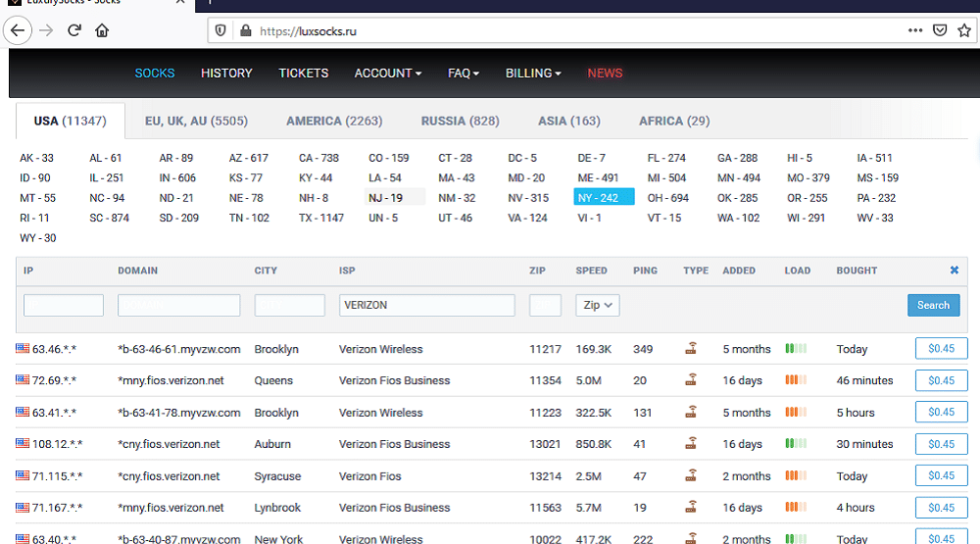This screenshot has height=544, width=980.
Task: Expand the ACCOUNT dropdown menu
Action: [x=387, y=74]
